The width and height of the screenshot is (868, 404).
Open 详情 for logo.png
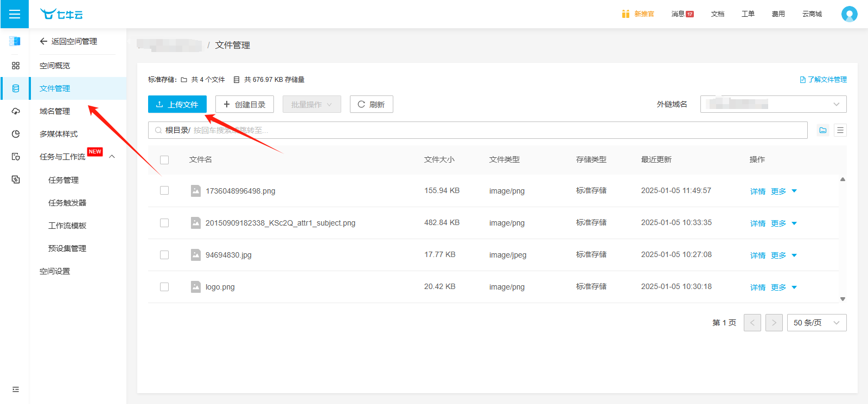click(x=758, y=287)
